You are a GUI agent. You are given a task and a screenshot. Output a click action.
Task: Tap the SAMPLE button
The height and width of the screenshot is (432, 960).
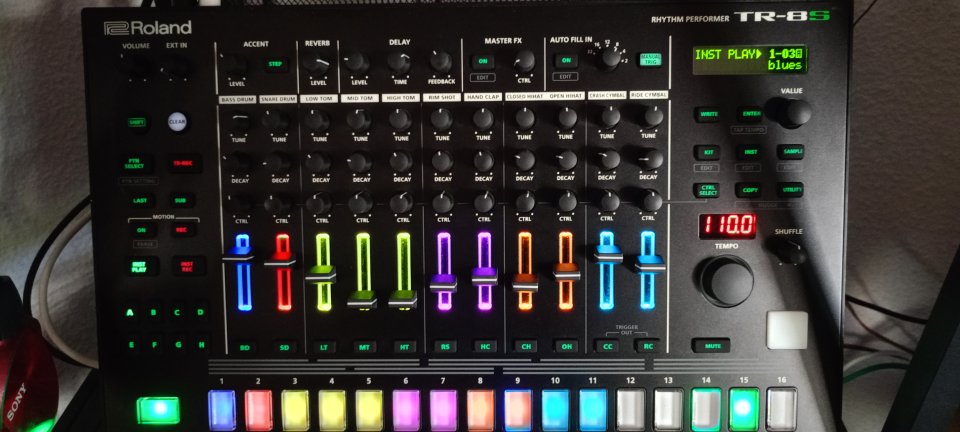coord(790,152)
